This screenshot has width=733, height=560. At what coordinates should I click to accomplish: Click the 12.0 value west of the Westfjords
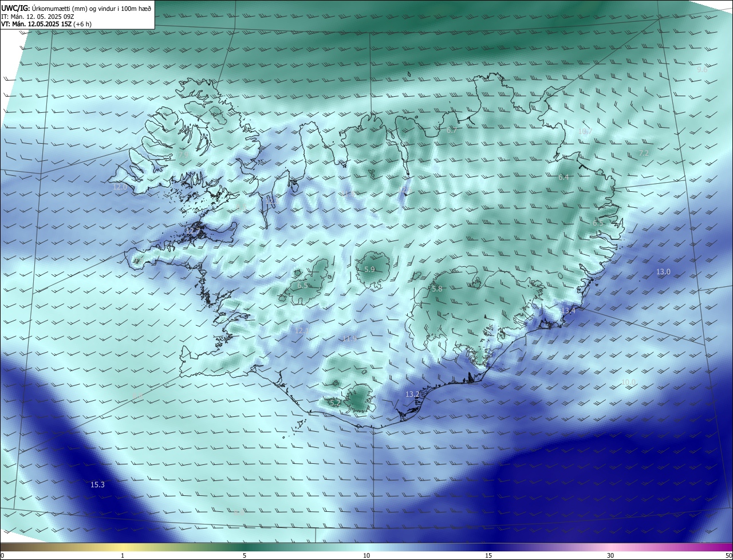click(x=120, y=187)
